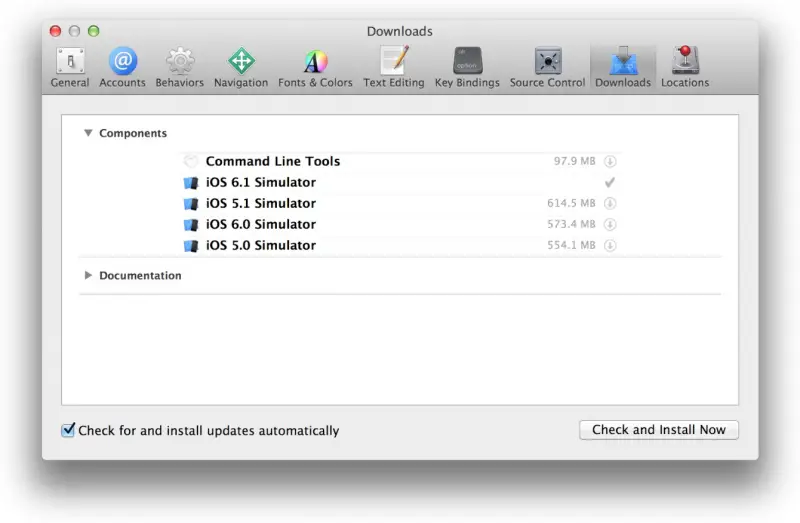Viewport: 800px width, 523px height.
Task: Open the Source Control preferences pane
Action: coord(547,68)
